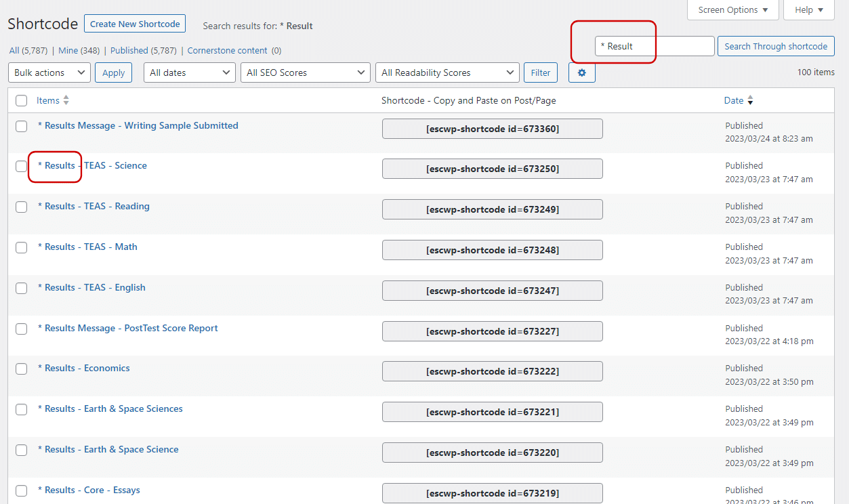Toggle the select-all checkbox in header

(22, 101)
